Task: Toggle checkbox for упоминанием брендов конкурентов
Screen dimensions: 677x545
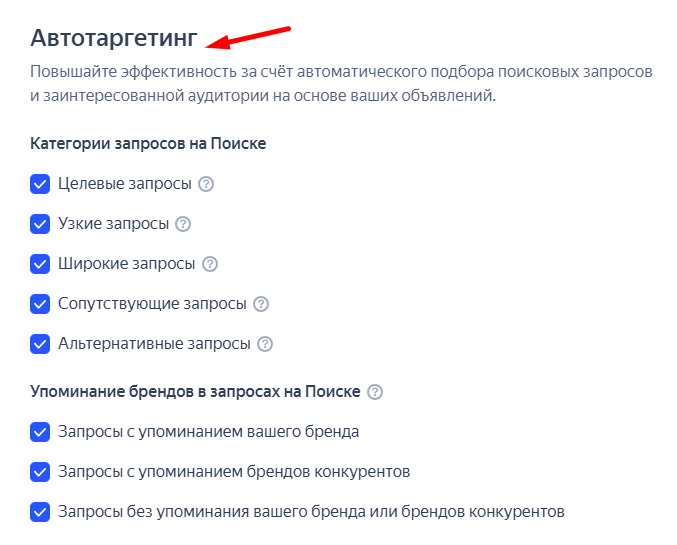Action: (x=40, y=472)
